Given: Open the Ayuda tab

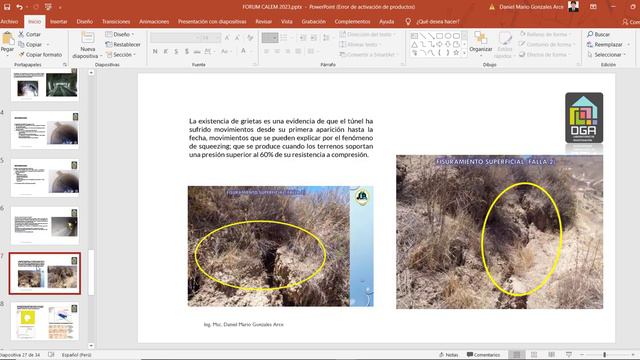Looking at the screenshot, I should (x=387, y=22).
